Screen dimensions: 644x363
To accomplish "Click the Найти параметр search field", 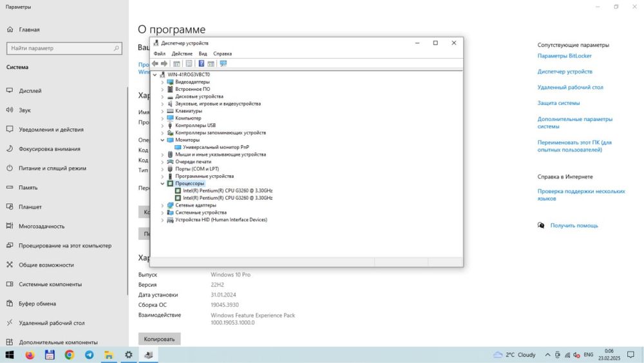I will point(64,48).
